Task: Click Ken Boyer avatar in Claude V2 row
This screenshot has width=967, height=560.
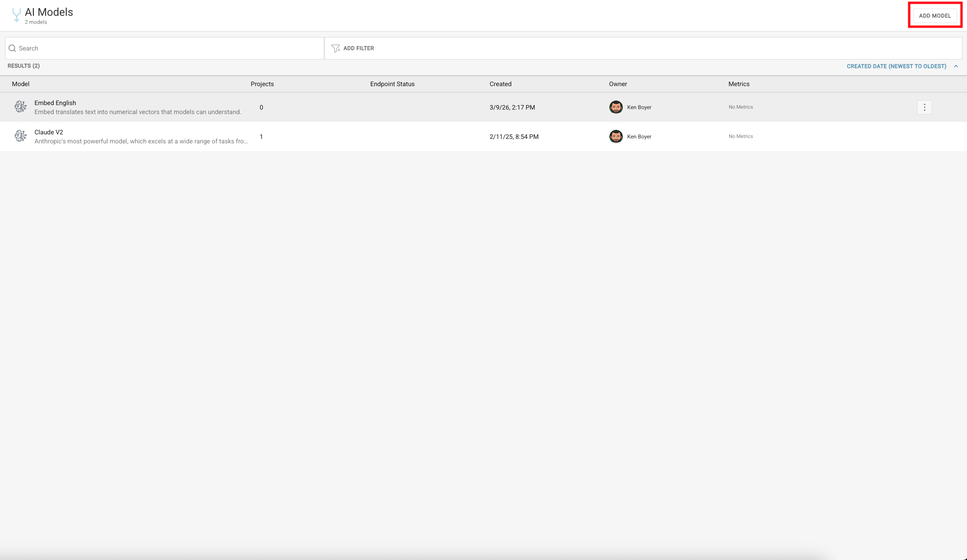Action: (616, 137)
